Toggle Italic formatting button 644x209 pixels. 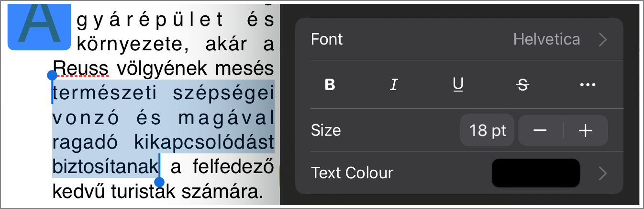393,85
